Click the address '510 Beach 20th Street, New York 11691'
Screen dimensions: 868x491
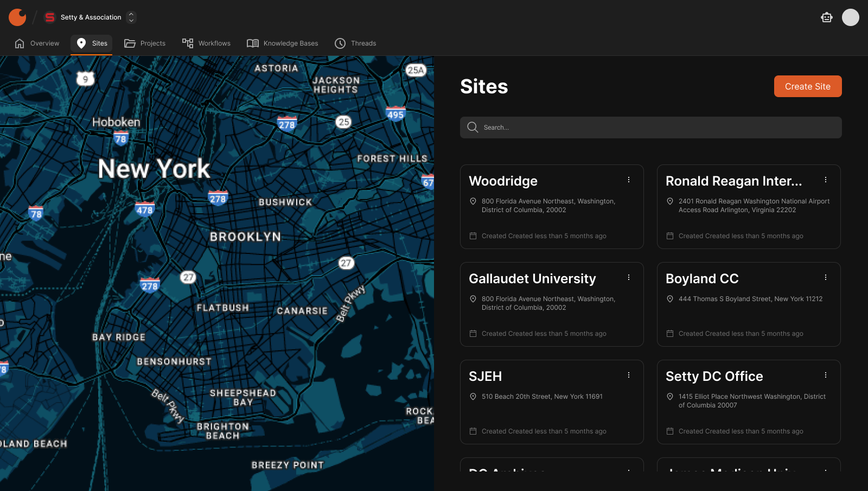coord(542,397)
